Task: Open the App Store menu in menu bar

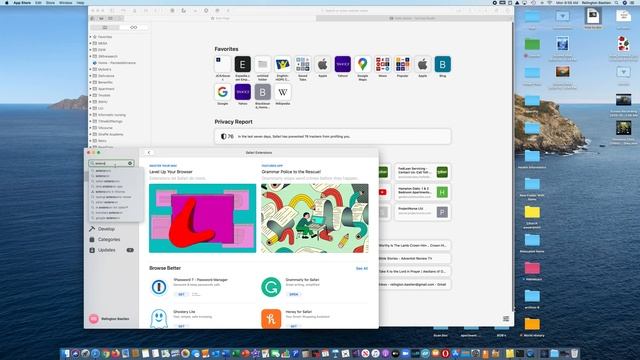Action: 22,3
